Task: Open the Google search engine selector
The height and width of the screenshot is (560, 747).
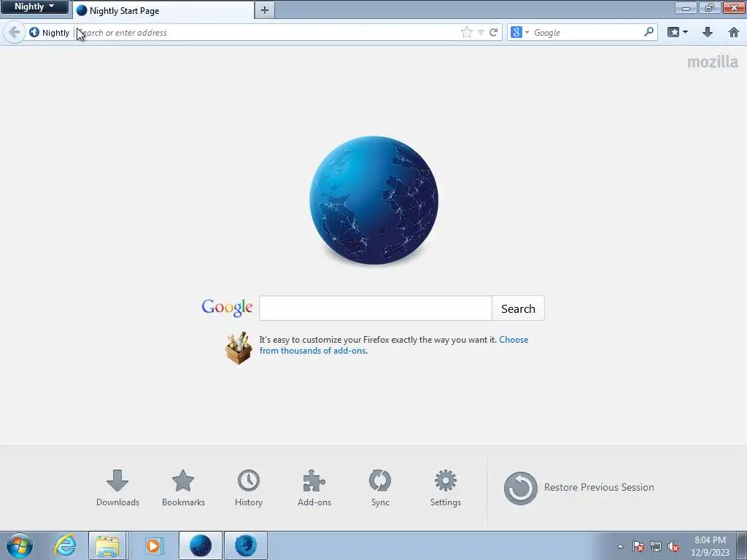Action: tap(519, 32)
